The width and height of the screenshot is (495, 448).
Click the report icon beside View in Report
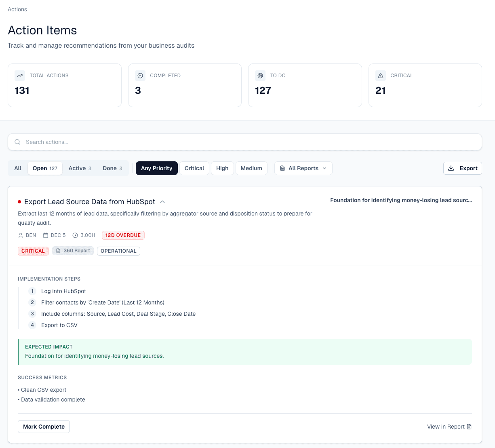pos(469,426)
